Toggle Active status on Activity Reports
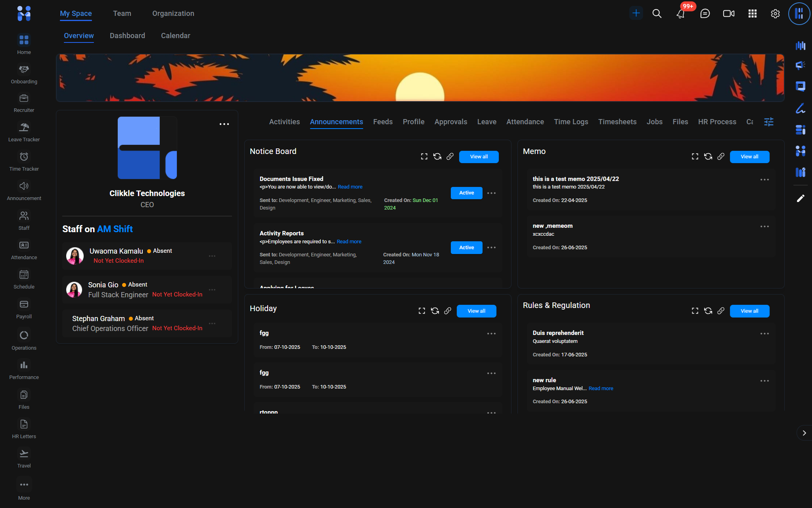The image size is (812, 508). (466, 248)
